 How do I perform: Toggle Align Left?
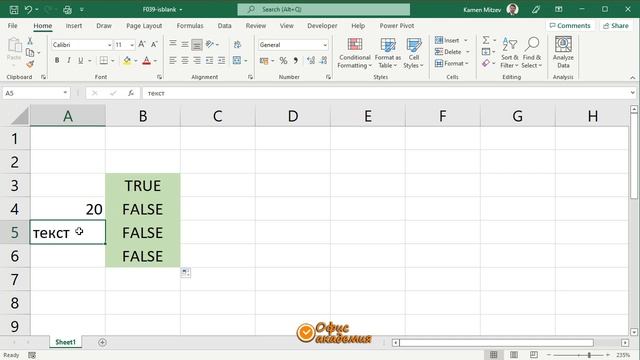click(173, 60)
